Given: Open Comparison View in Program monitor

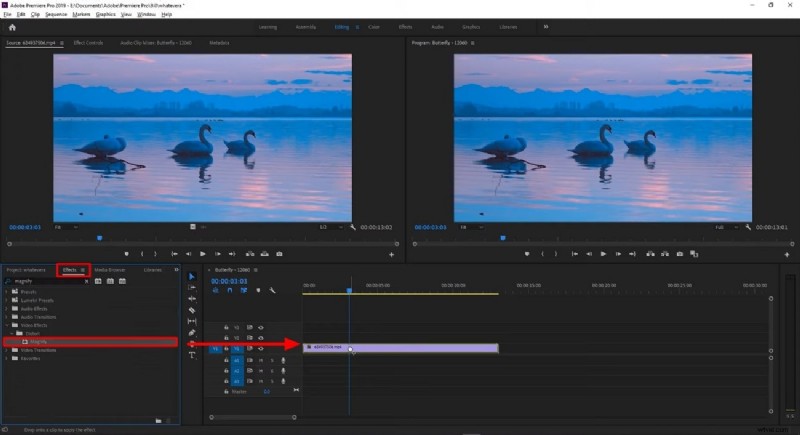Looking at the screenshot, I should (x=694, y=254).
